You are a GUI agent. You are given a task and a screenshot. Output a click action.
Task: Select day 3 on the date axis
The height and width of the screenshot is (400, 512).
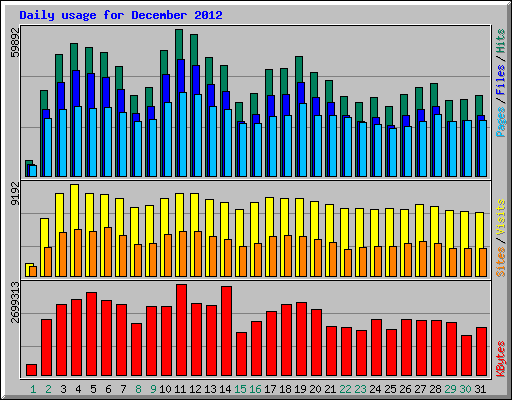point(63,389)
